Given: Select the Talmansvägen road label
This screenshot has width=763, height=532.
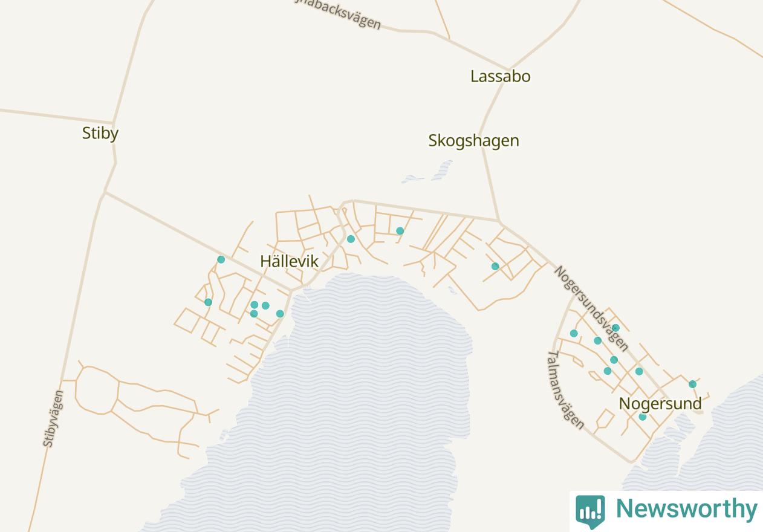Looking at the screenshot, I should pyautogui.click(x=566, y=390).
